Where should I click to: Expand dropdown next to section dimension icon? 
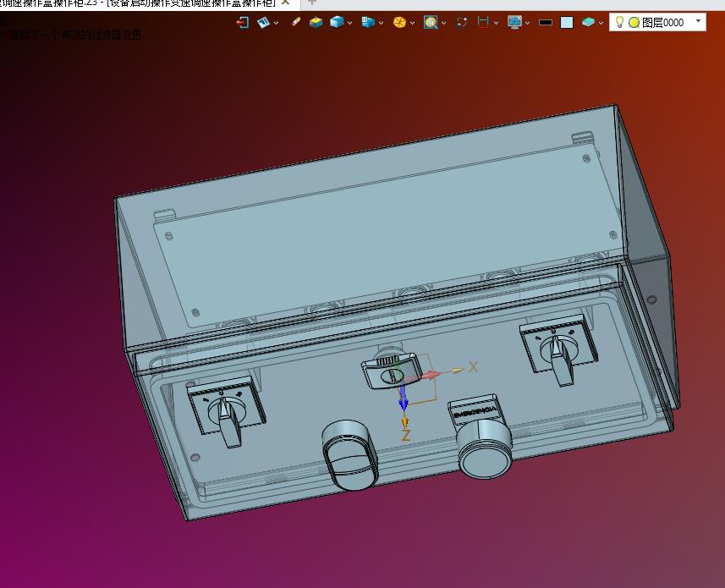[x=496, y=23]
